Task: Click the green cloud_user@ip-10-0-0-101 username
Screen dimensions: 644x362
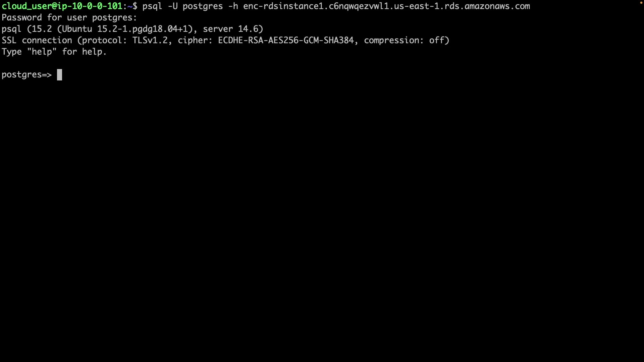Action: 62,6
